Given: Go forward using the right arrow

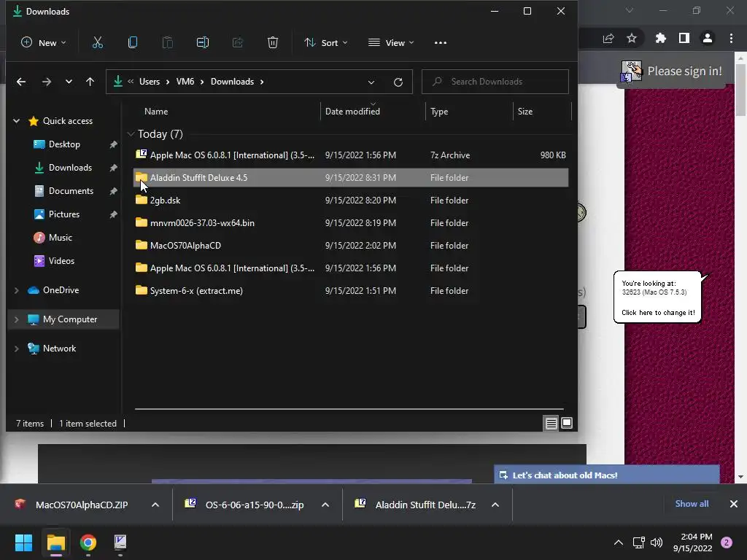Looking at the screenshot, I should click(46, 82).
